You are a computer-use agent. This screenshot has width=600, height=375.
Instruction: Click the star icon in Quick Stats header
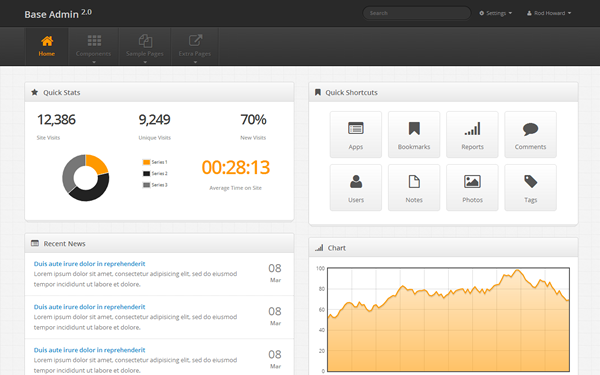point(34,92)
